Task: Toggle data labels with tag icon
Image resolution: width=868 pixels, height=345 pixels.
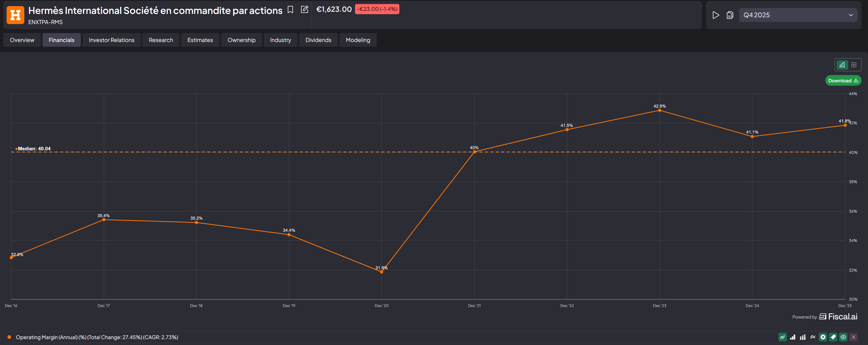Action: (x=833, y=337)
